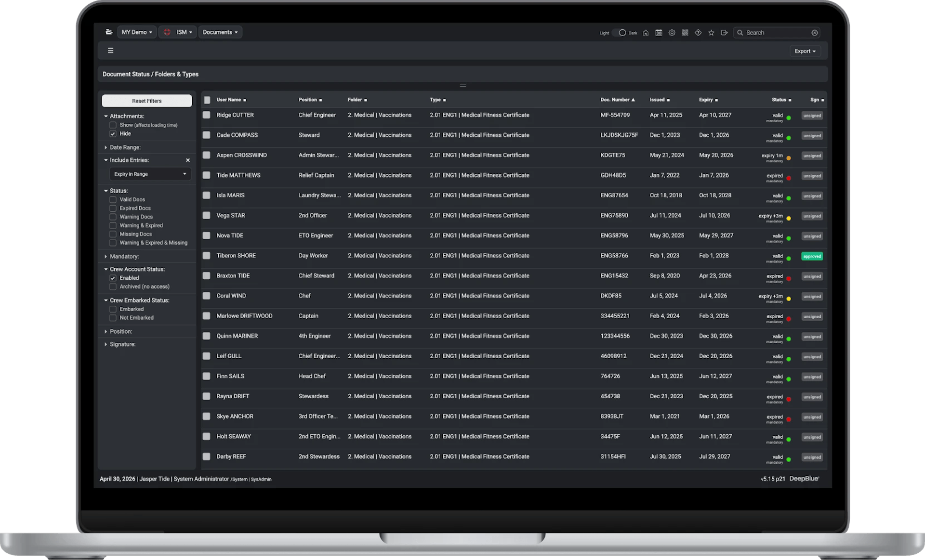Click the unsigned badge for Darby REEF
925x560 pixels.
point(812,457)
